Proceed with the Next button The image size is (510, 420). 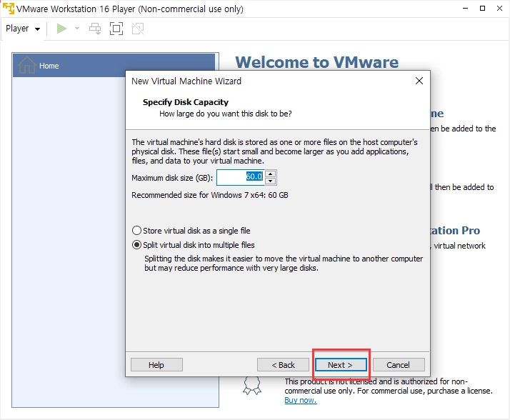tap(341, 365)
